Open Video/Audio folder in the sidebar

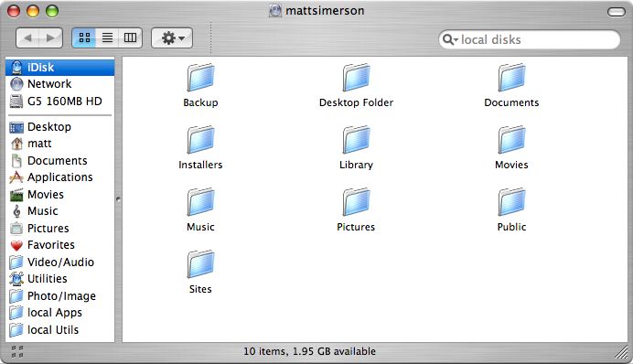(x=60, y=262)
